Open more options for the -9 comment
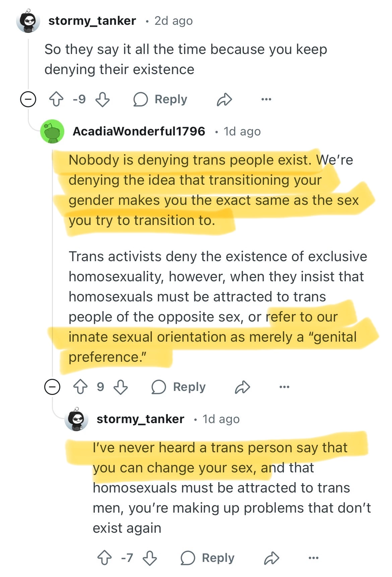This screenshot has height=577, width=392. point(266,100)
